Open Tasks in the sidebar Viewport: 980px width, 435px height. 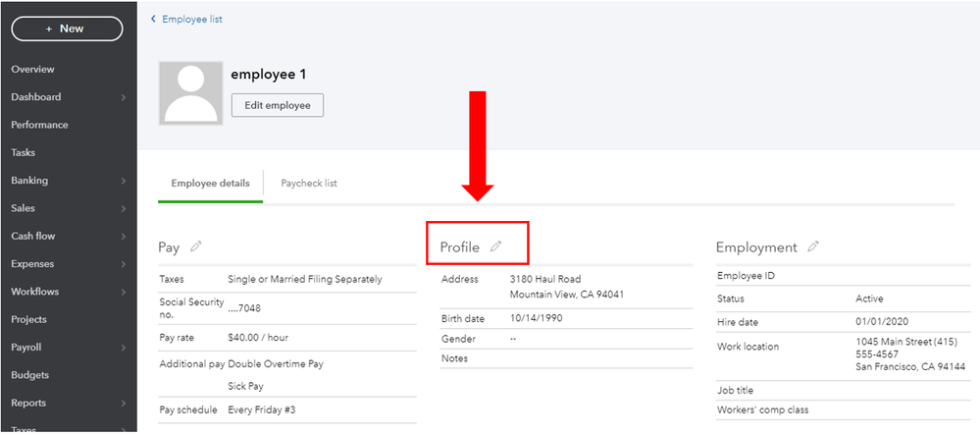point(23,153)
